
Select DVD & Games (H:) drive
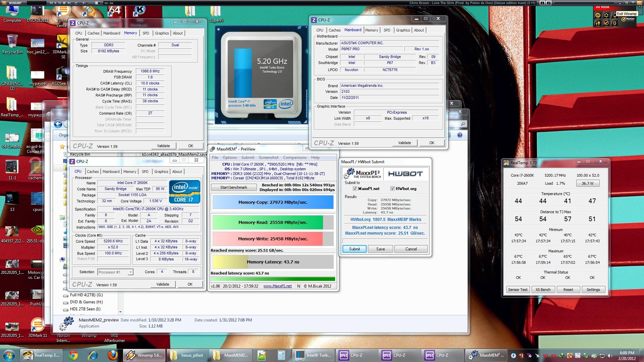(x=83, y=302)
